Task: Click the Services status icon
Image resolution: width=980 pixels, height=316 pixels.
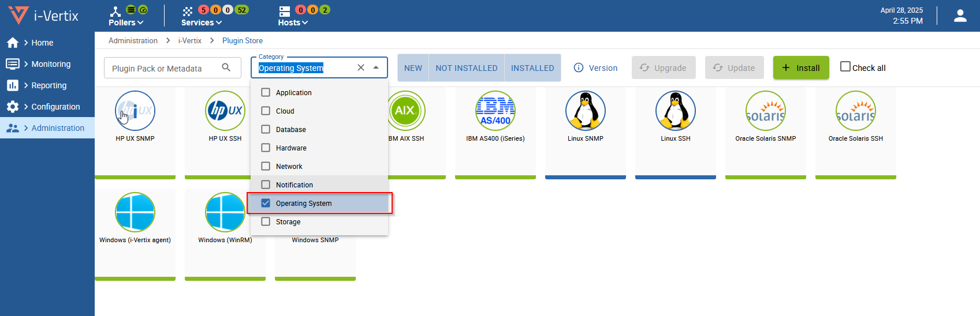Action: click(x=188, y=11)
